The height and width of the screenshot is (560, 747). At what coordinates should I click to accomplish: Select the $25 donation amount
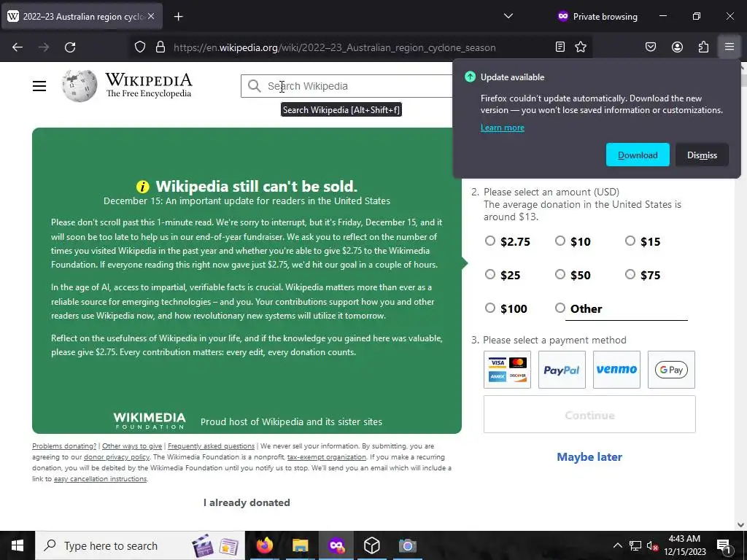490,274
